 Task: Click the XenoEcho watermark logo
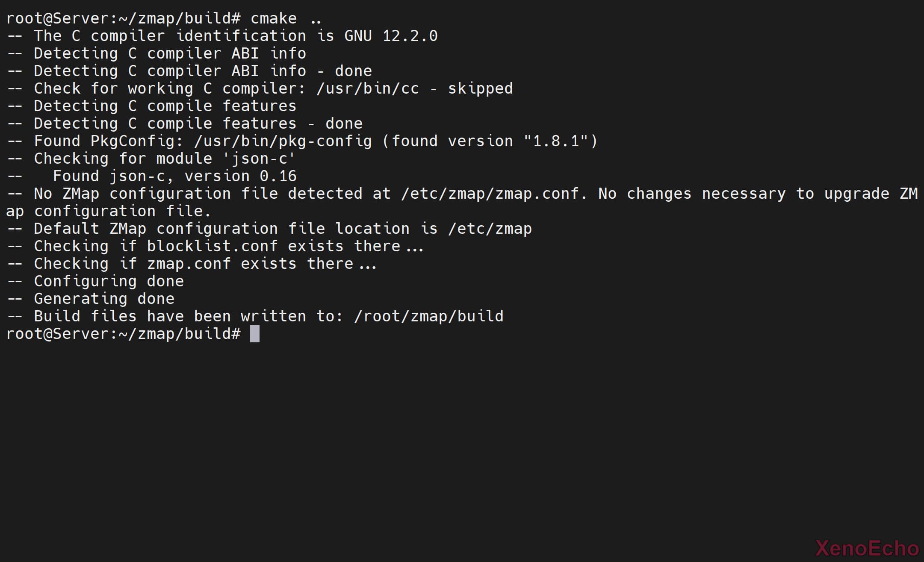867,548
